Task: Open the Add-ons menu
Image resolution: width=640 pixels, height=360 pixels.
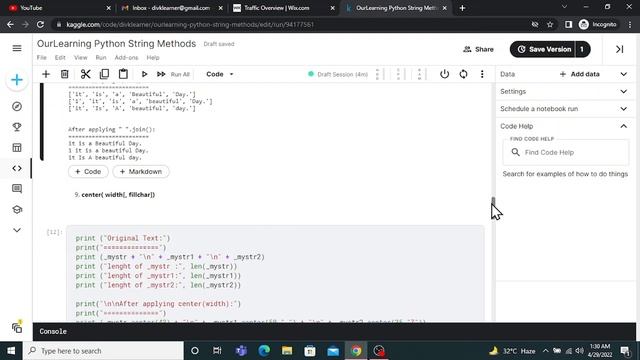Action: coord(126,58)
